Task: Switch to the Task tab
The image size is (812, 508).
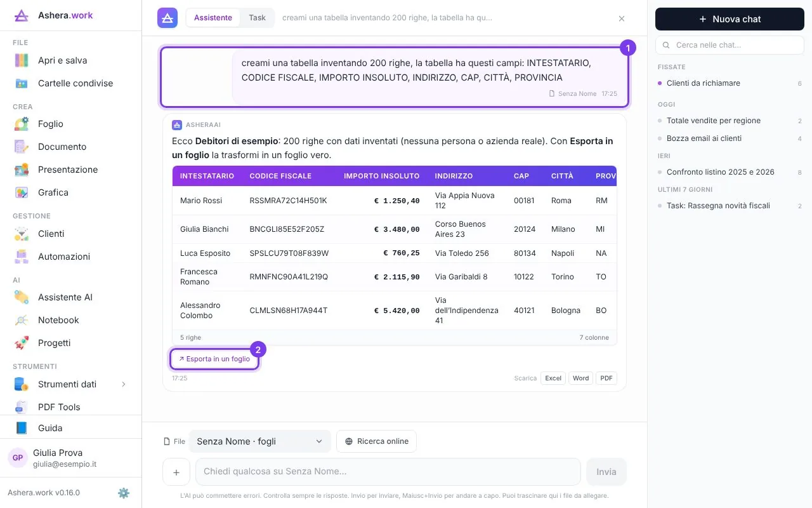Action: point(258,18)
